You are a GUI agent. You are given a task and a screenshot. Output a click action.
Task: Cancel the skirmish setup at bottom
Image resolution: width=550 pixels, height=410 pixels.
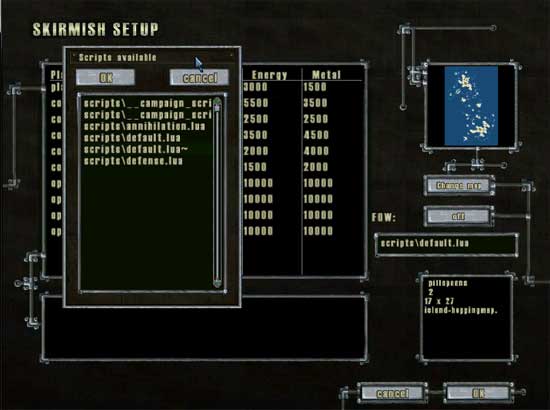tap(393, 393)
